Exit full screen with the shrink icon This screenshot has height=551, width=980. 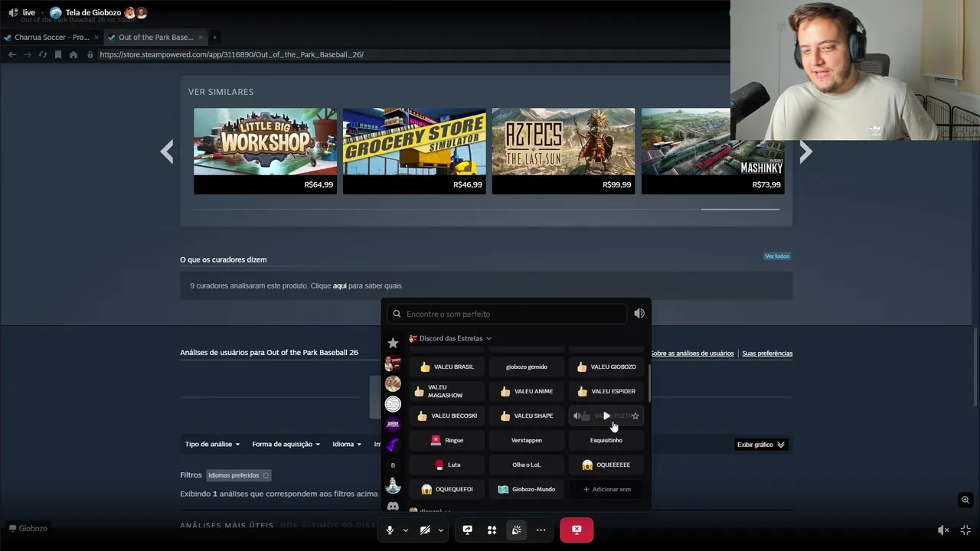[x=965, y=530]
